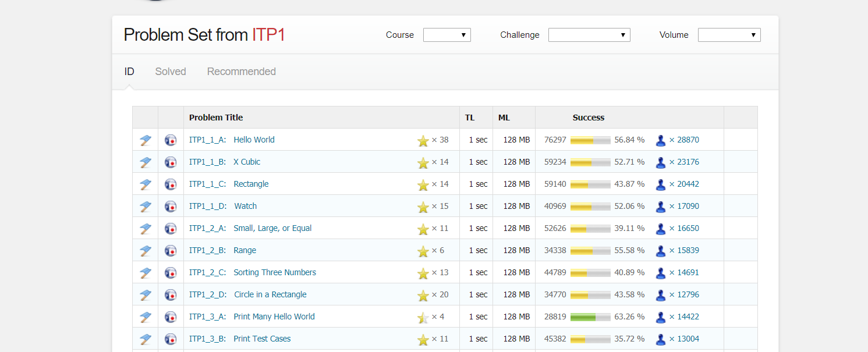Open the ITP1_1_A Hello World problem
Image resolution: width=868 pixels, height=352 pixels.
point(232,140)
